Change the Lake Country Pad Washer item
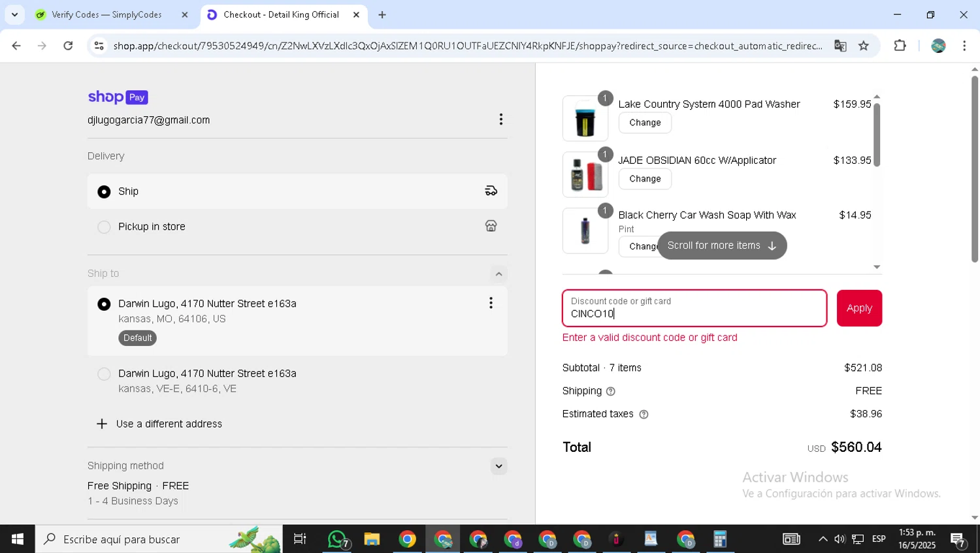980x553 pixels. tap(645, 123)
